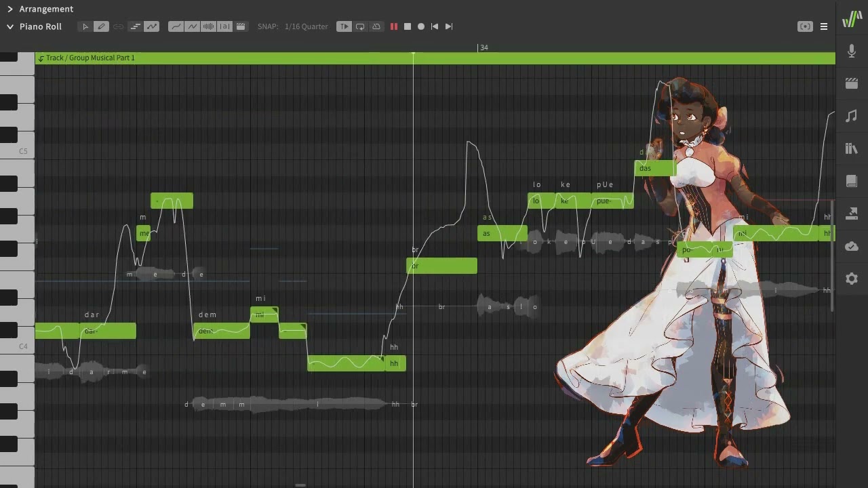Toggle pitch curve display button

click(x=151, y=26)
